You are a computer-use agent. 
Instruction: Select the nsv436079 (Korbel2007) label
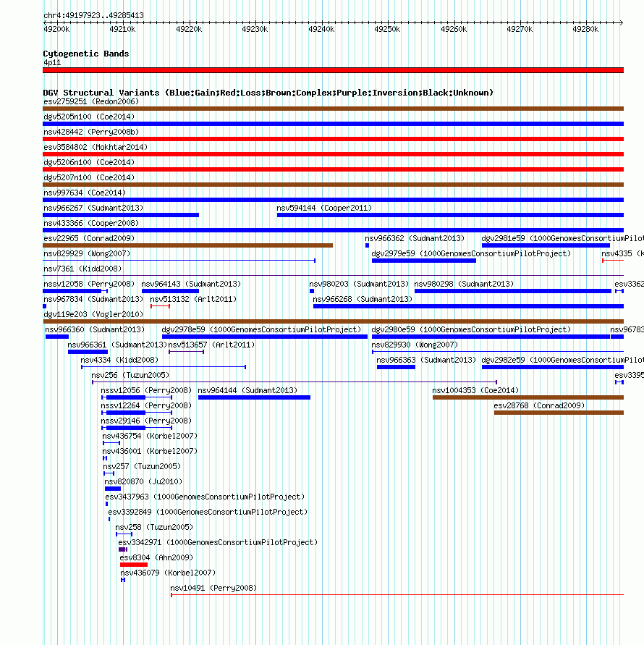168,573
